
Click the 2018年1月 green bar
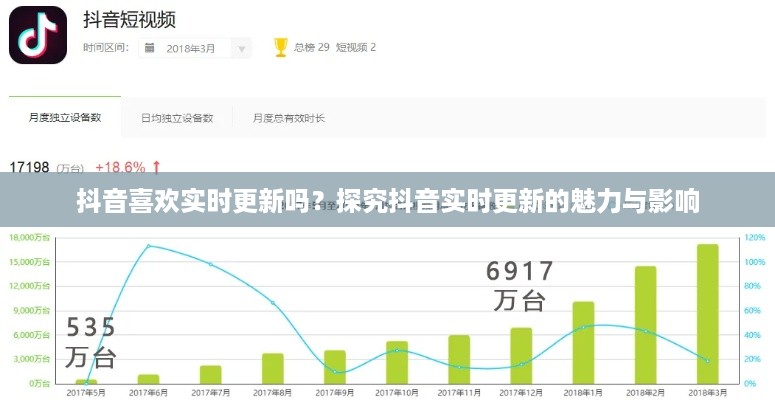coord(583,343)
